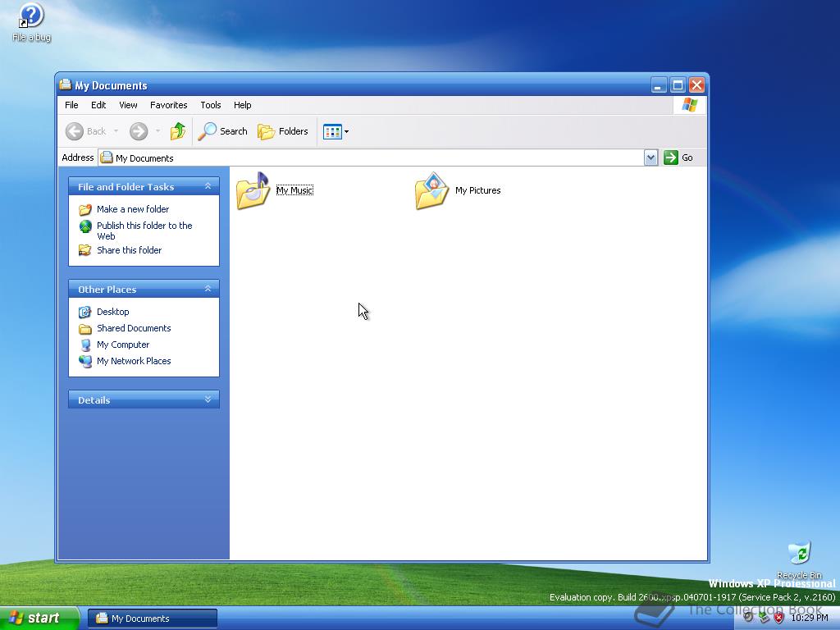840x630 pixels.
Task: Minimize the My Documents window
Action: [x=659, y=84]
